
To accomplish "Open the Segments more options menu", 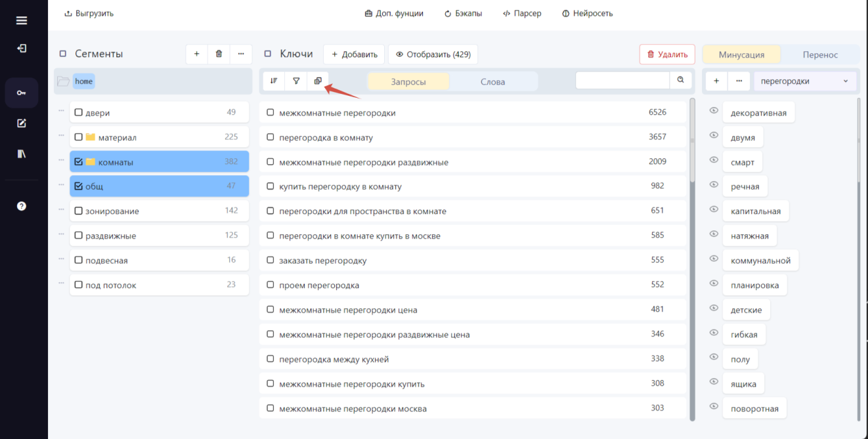I will point(241,54).
